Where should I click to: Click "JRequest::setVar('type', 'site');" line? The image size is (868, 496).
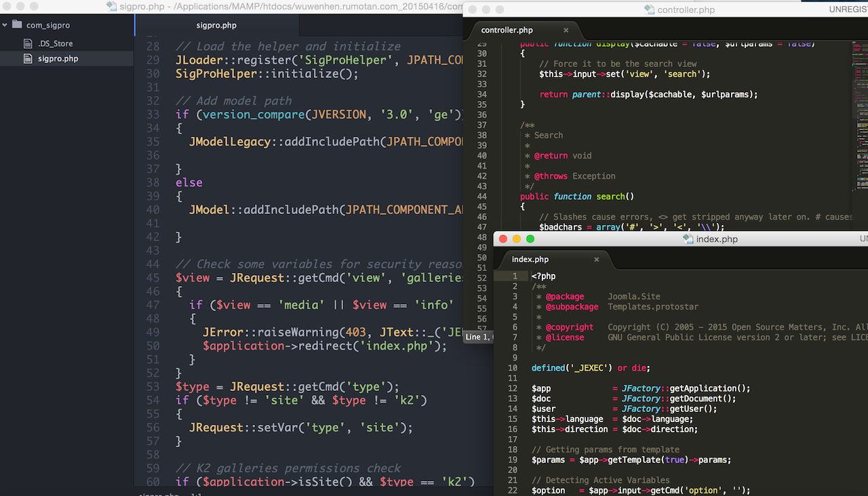click(x=301, y=427)
